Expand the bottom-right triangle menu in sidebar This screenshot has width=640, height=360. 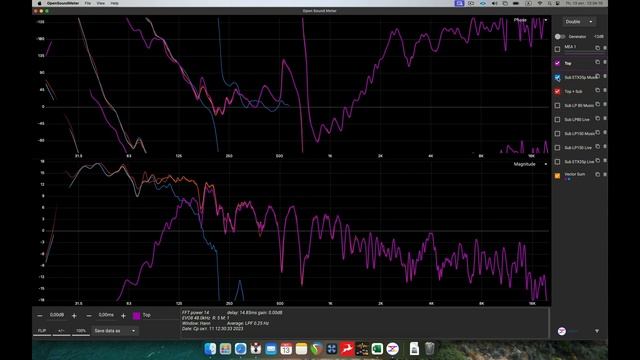(x=597, y=331)
